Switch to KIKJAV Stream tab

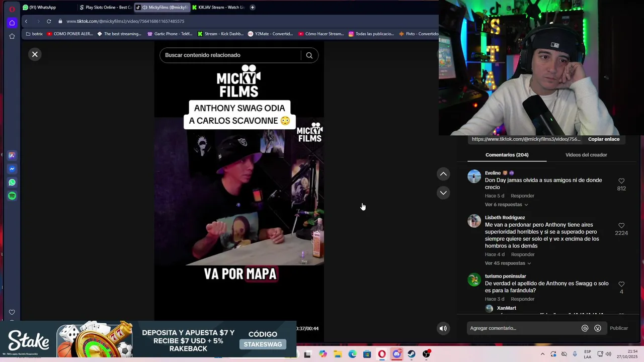click(x=218, y=8)
